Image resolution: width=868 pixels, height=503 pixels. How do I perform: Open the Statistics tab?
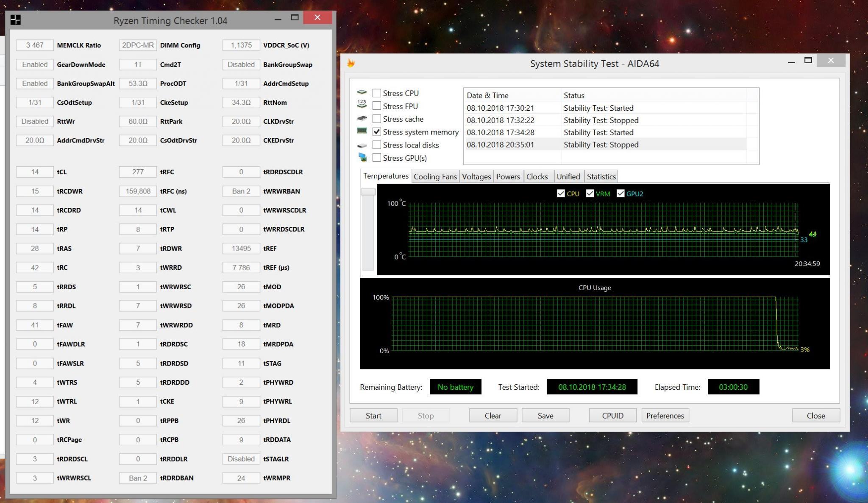tap(601, 176)
